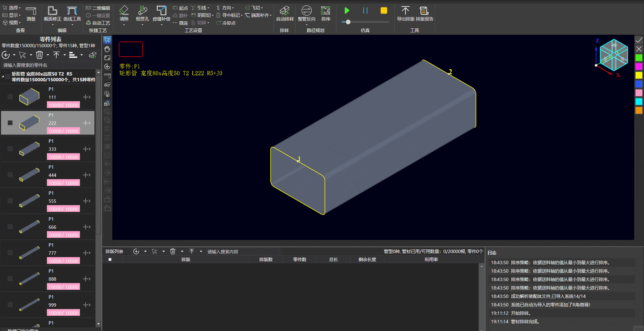
Task: Check the checkbox for part 777
Action: click(10, 253)
